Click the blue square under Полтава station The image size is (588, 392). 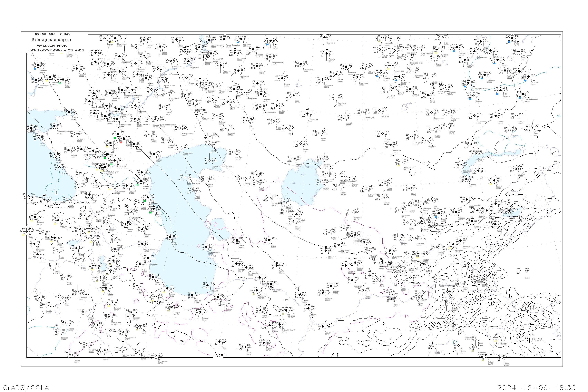35,69
